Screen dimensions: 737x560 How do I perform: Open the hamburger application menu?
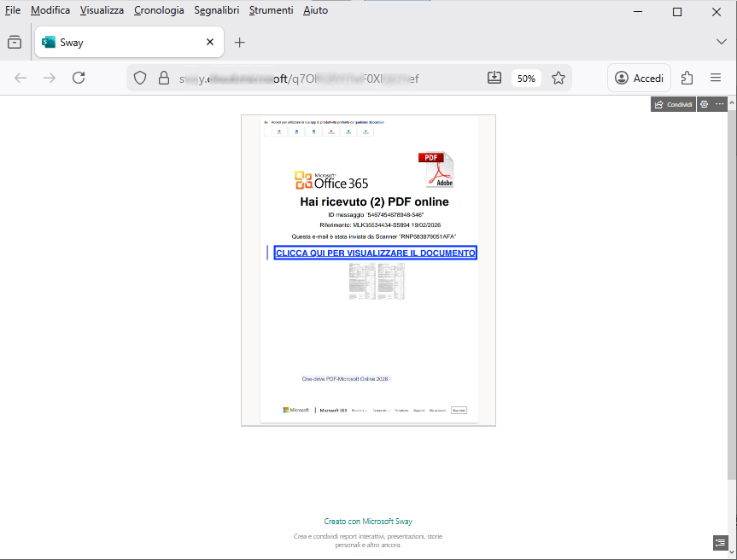[x=716, y=78]
